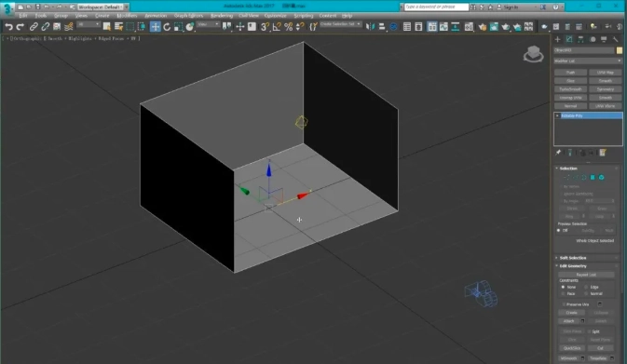
Task: Toggle the Percent Snap icon
Action: click(288, 27)
